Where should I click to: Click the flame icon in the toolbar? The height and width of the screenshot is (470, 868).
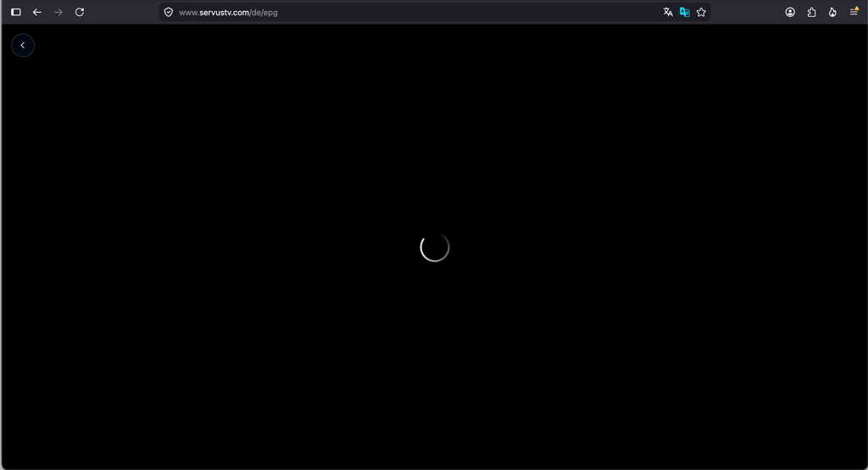coord(832,12)
